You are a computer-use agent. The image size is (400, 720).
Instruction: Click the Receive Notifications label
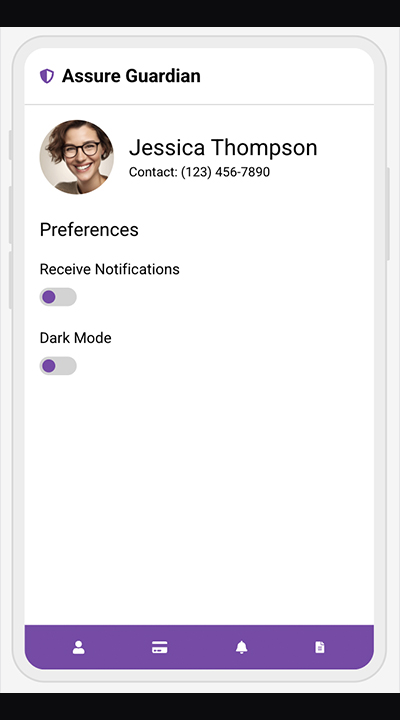[x=109, y=269]
